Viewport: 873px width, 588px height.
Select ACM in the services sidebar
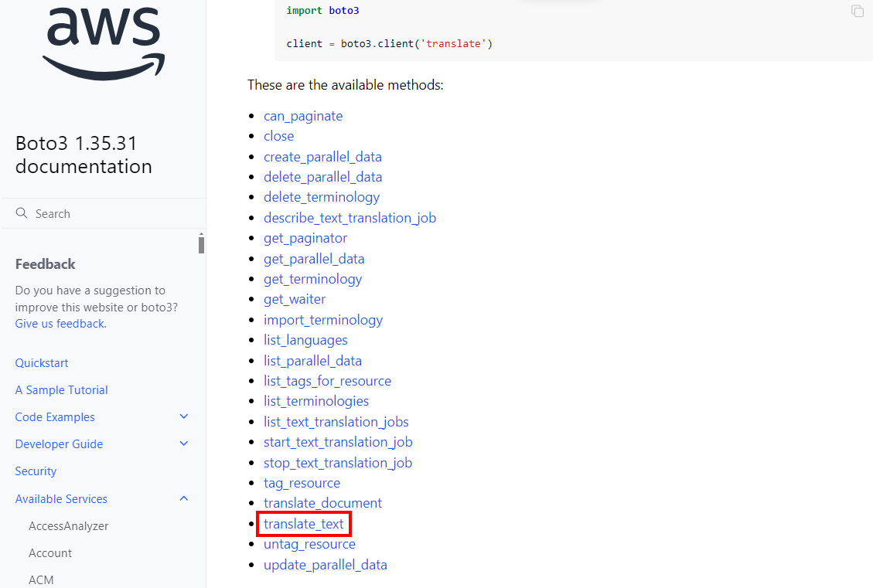click(41, 580)
